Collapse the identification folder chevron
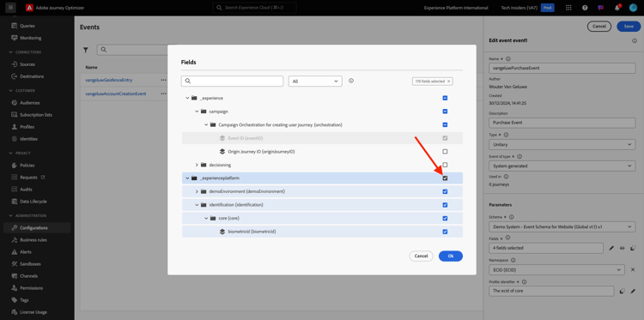 [197, 205]
